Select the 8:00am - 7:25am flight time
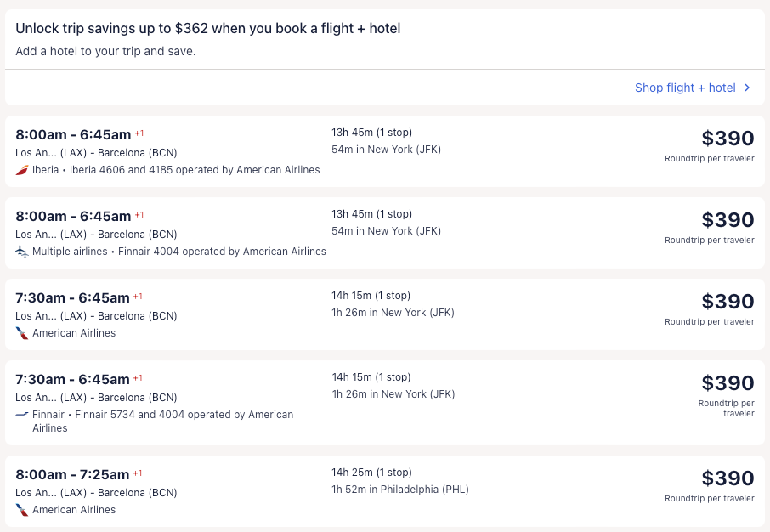Viewport: 770px width, 532px height. pyautogui.click(x=72, y=474)
